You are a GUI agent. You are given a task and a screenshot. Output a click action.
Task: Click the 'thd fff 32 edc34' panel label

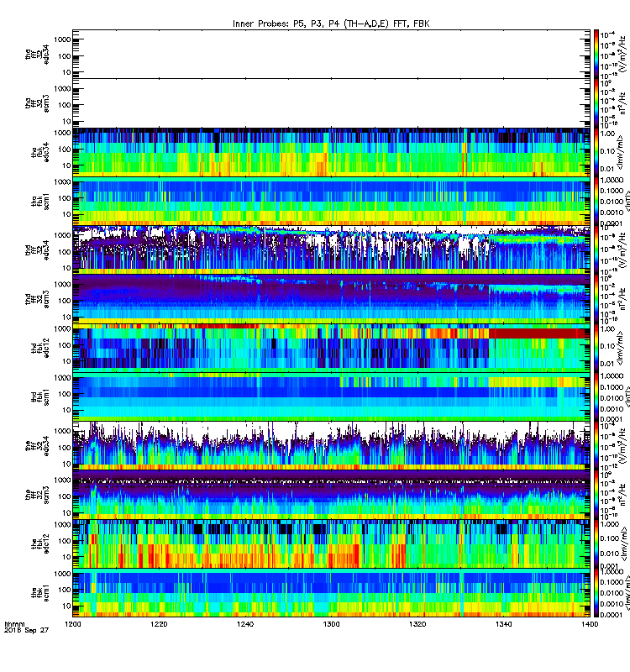pos(37,249)
